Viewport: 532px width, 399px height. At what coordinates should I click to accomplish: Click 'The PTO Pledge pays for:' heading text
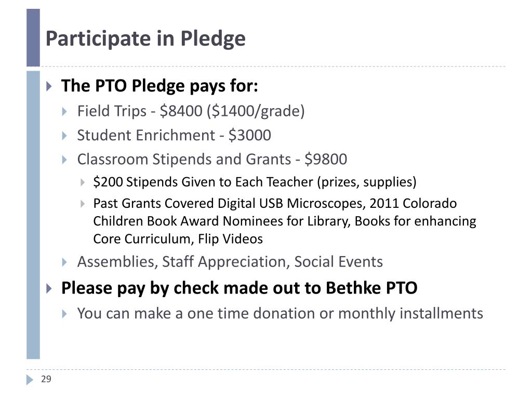coord(159,86)
